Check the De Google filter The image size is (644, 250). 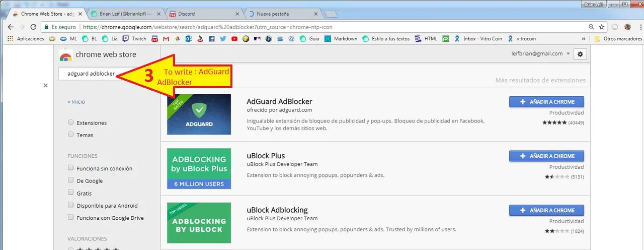(71, 180)
